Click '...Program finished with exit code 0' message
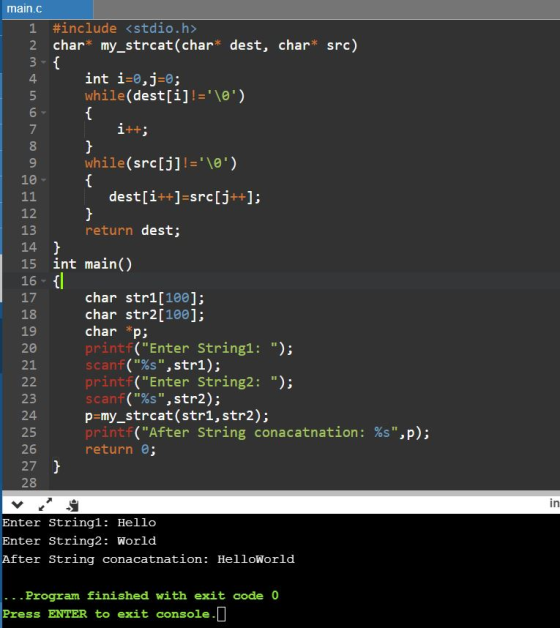The width and height of the screenshot is (560, 628). (x=141, y=596)
